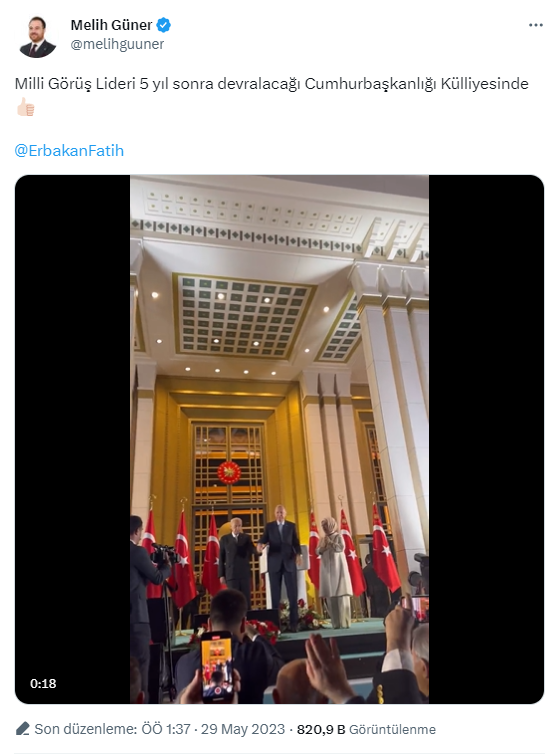This screenshot has width=555, height=755.
Task: Click the thumbs-up emoji in the tweet
Action: (26, 107)
